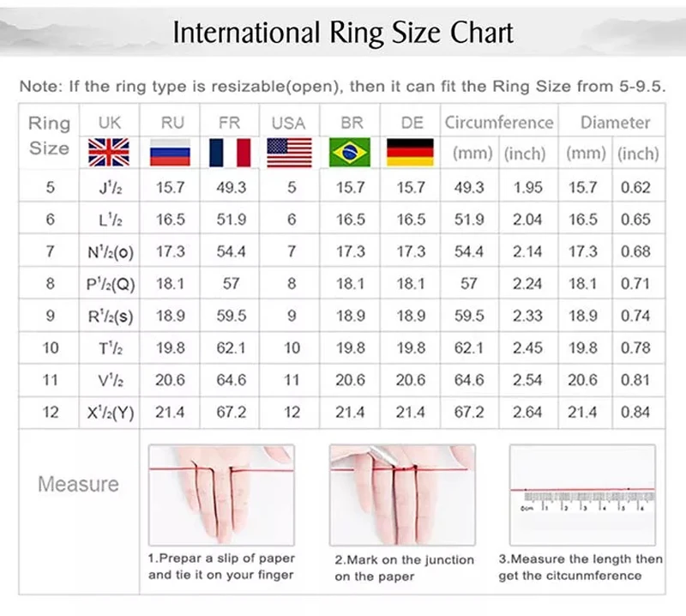
Task: Select UK size J½ cell
Action: [110, 187]
